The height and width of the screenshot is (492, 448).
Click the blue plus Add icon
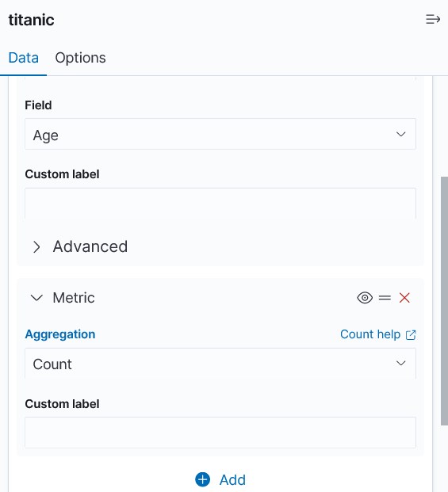click(x=202, y=479)
